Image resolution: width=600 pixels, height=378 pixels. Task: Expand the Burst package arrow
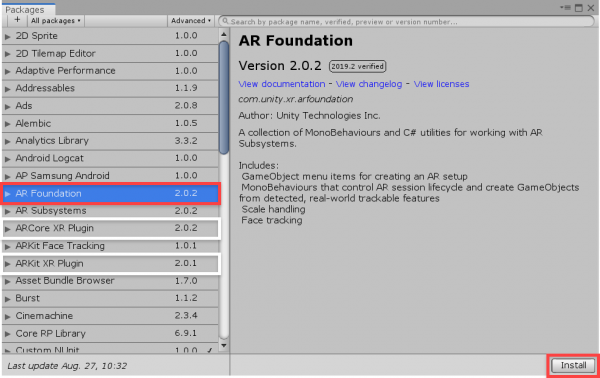coord(7,299)
